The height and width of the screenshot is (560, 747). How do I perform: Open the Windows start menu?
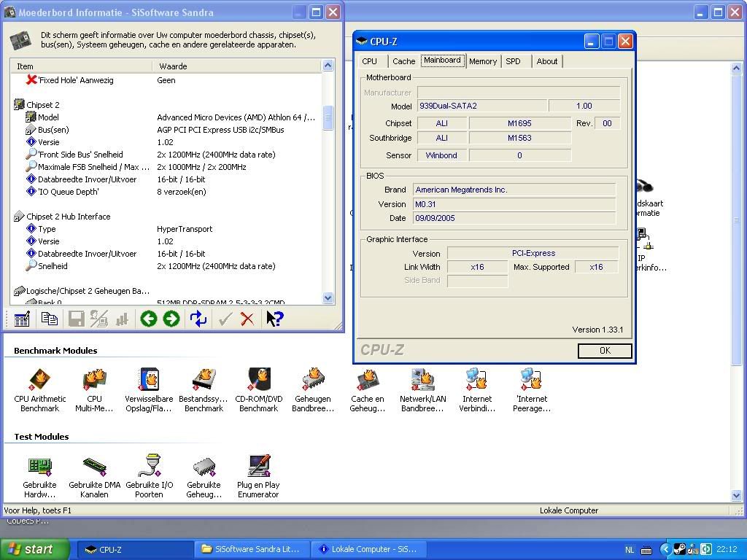coord(34,549)
